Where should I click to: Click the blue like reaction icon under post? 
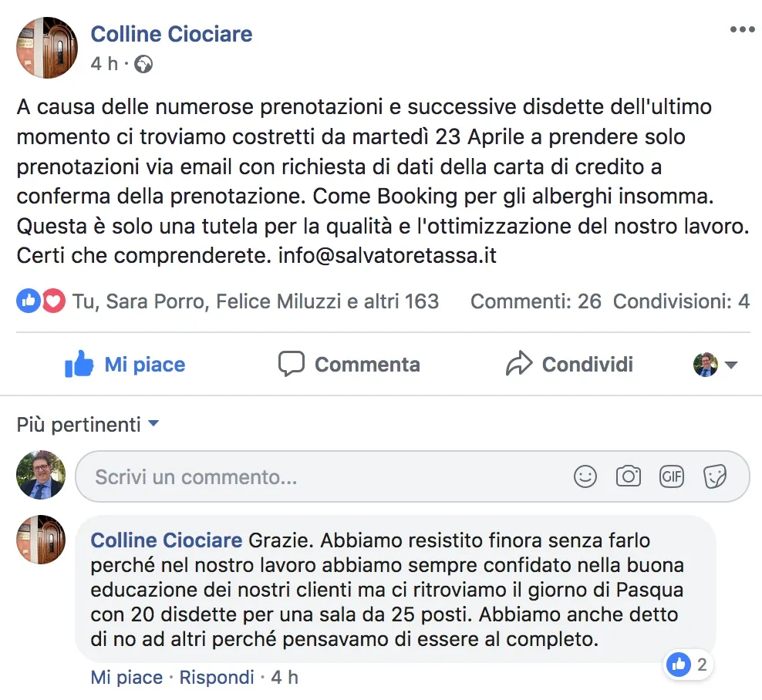point(29,301)
